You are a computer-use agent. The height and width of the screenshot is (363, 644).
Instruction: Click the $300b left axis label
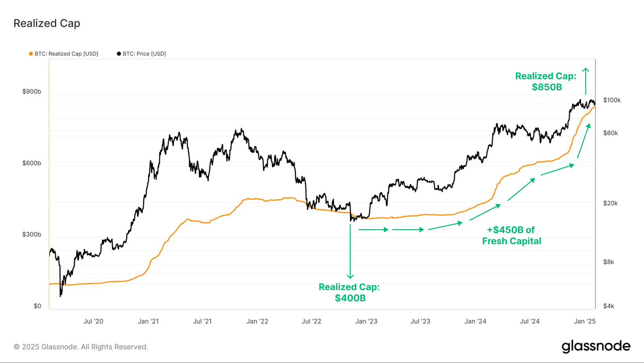tap(32, 234)
